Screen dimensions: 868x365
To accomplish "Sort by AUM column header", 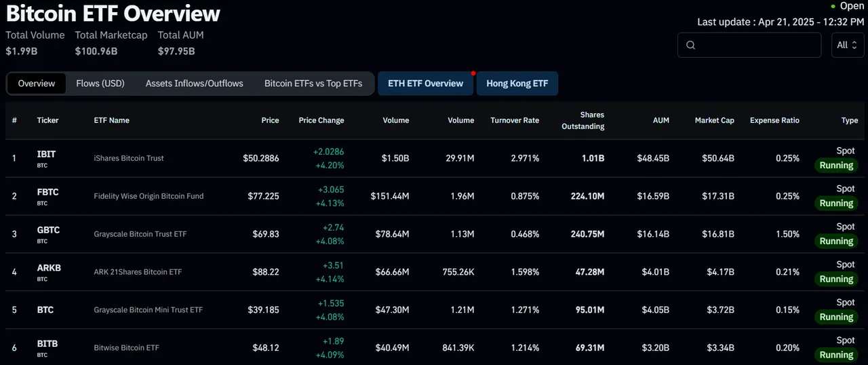I will [661, 120].
